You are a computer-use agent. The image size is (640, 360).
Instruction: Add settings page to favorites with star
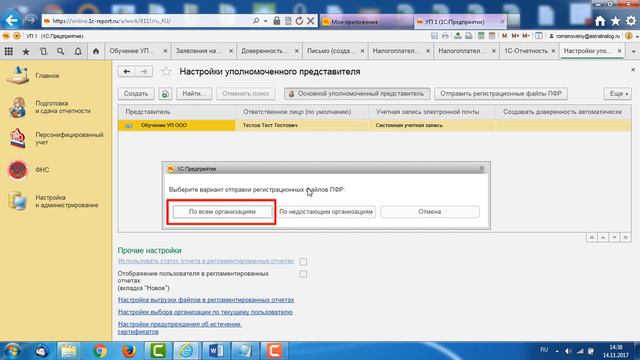pyautogui.click(x=166, y=72)
